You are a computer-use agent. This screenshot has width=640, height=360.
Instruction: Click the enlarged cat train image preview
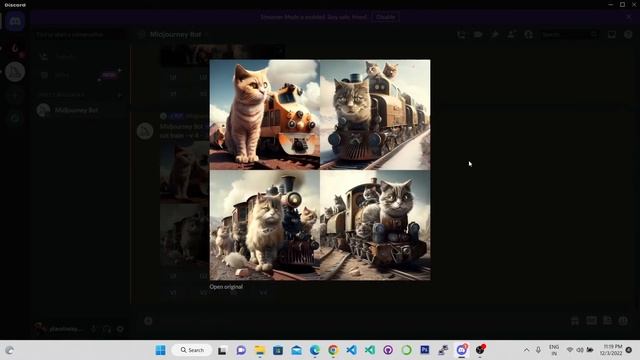(320, 170)
